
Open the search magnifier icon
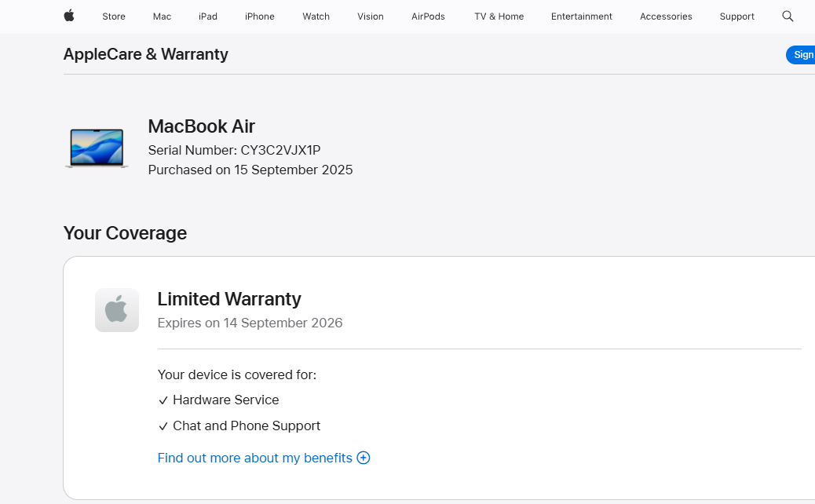(x=788, y=16)
